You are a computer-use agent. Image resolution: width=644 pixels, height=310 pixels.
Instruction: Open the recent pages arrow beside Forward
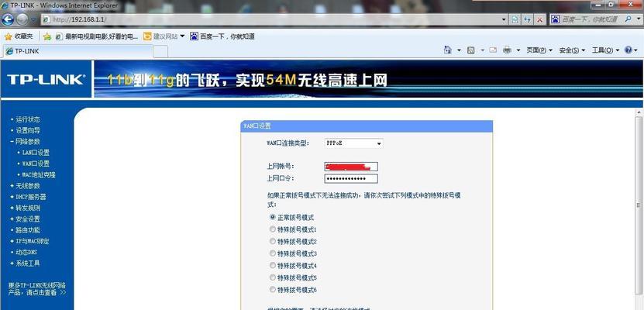33,19
